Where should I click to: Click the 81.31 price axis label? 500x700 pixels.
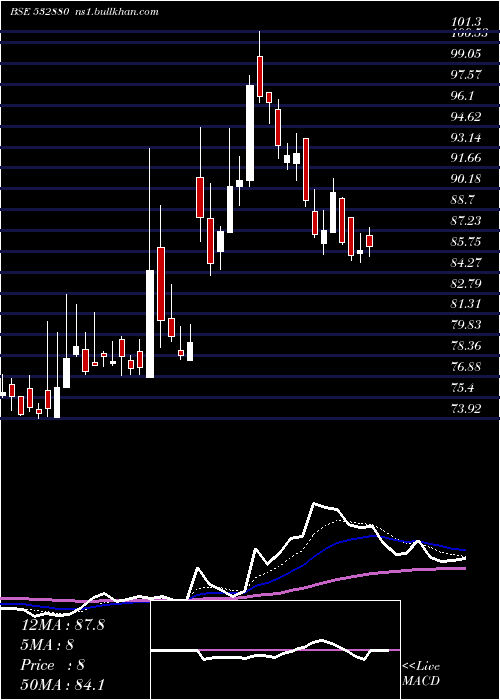(466, 304)
